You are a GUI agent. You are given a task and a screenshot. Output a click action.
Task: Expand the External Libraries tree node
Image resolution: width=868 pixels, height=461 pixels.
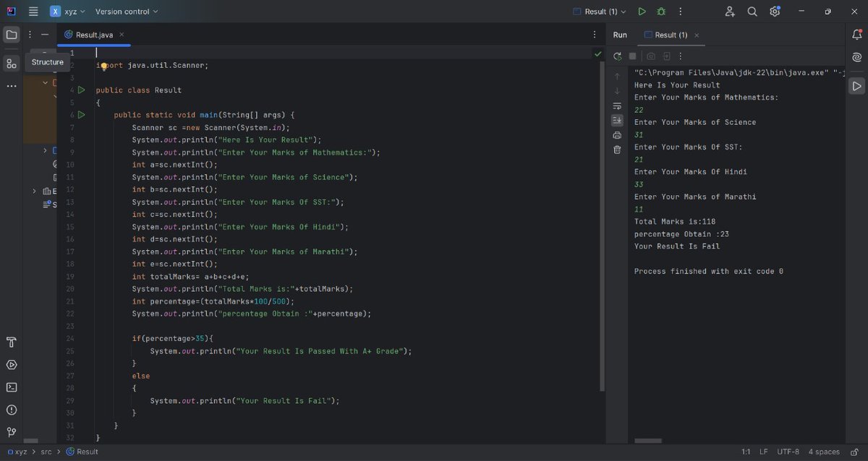[x=34, y=191]
